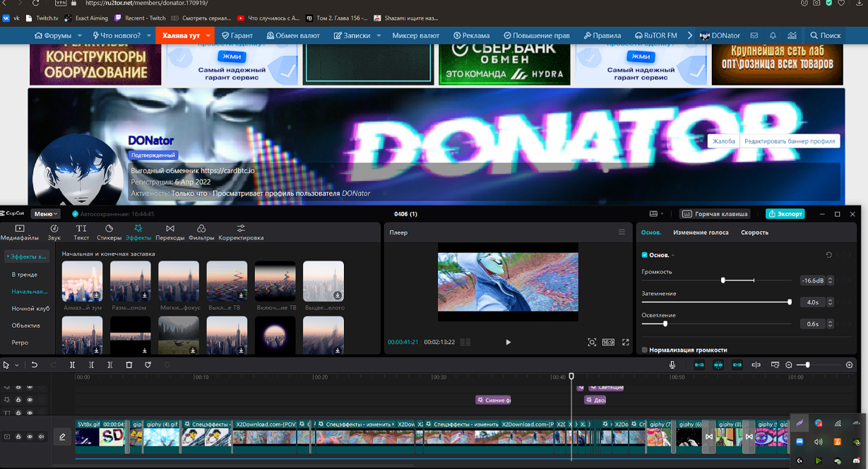Expand the selection tool arrow dropdown

point(17,366)
